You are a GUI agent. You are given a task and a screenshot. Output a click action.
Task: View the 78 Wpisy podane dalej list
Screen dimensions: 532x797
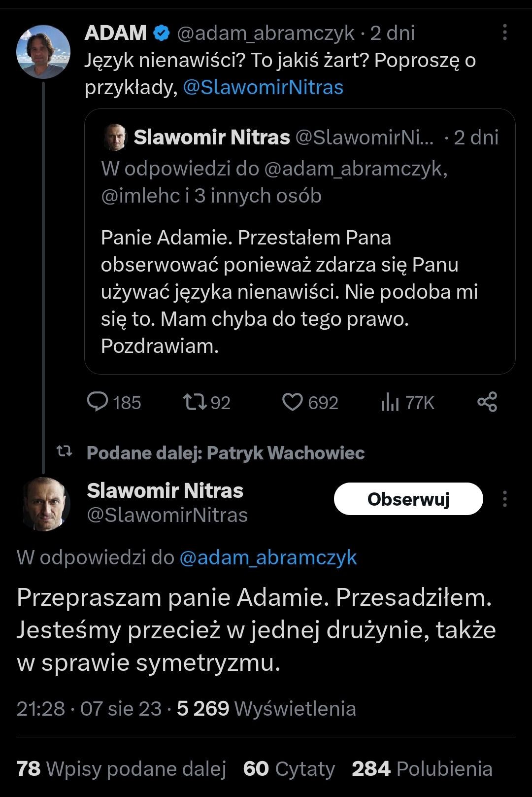click(x=121, y=768)
